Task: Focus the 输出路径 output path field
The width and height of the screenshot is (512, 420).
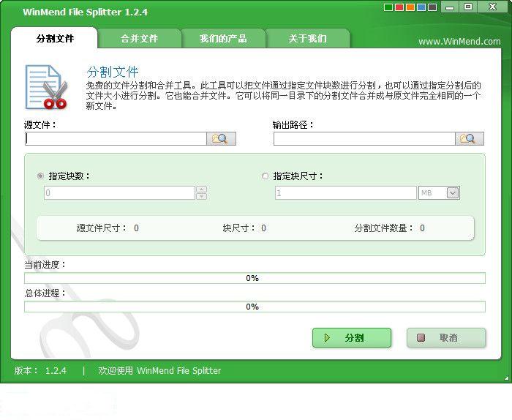Action: coord(364,139)
